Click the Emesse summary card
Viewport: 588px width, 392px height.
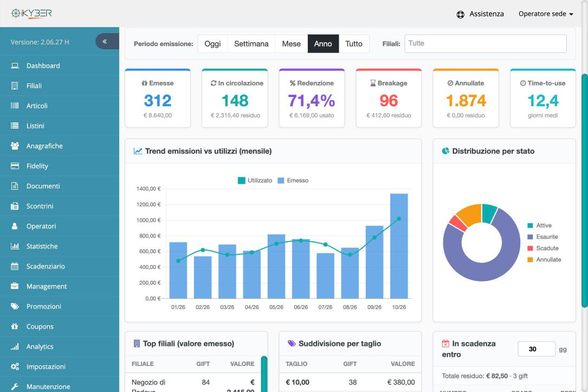point(158,98)
